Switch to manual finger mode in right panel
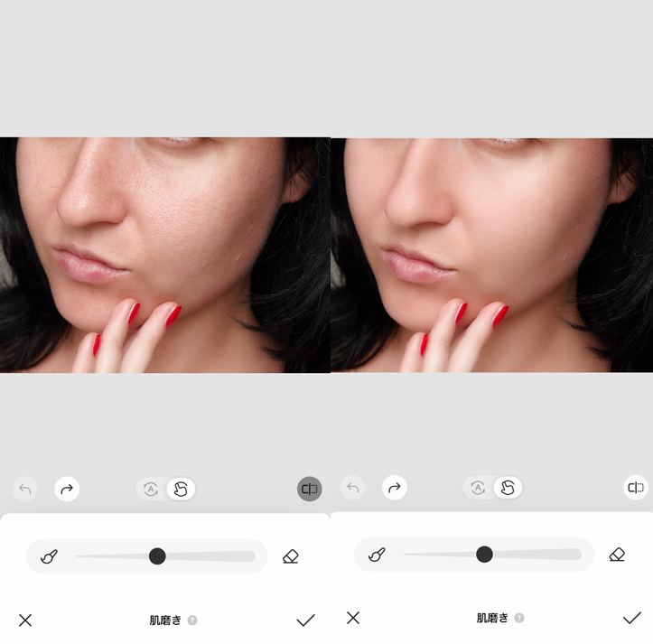Screen dimensions: 653x644 click(508, 488)
